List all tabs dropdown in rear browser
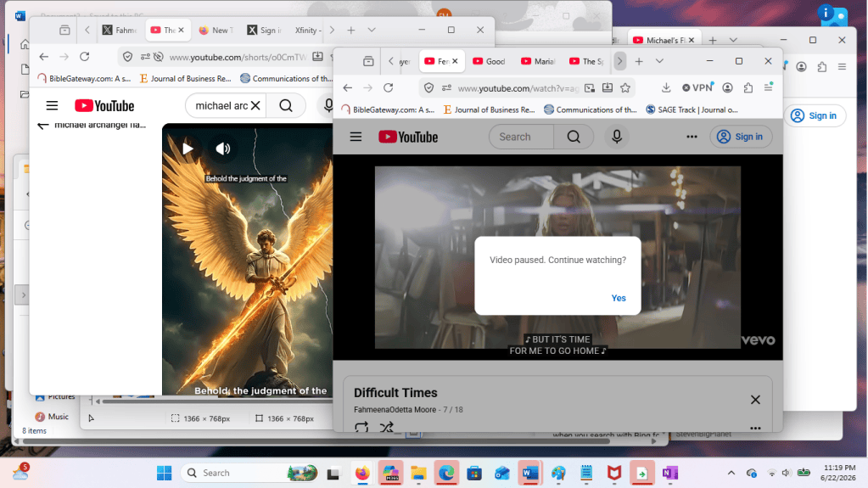 point(733,41)
